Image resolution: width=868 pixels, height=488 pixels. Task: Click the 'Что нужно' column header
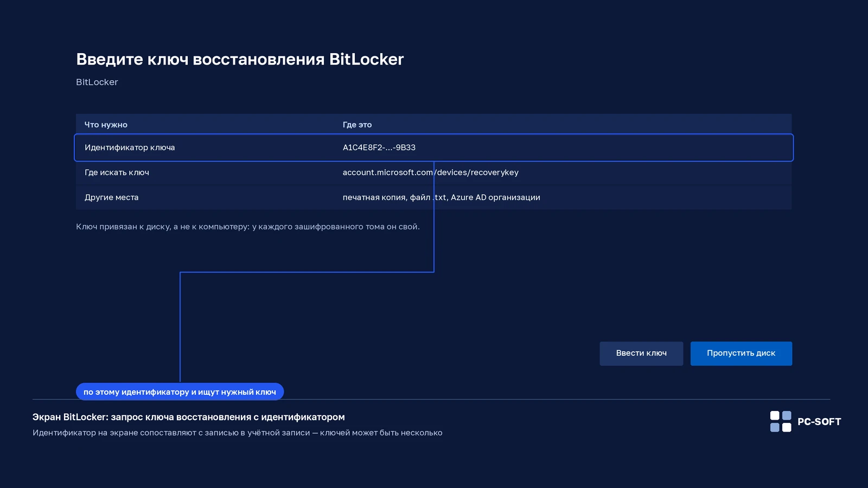tap(106, 125)
